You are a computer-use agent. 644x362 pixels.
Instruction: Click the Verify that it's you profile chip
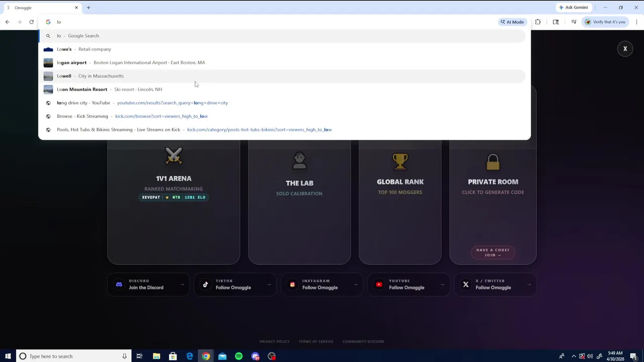pos(605,22)
